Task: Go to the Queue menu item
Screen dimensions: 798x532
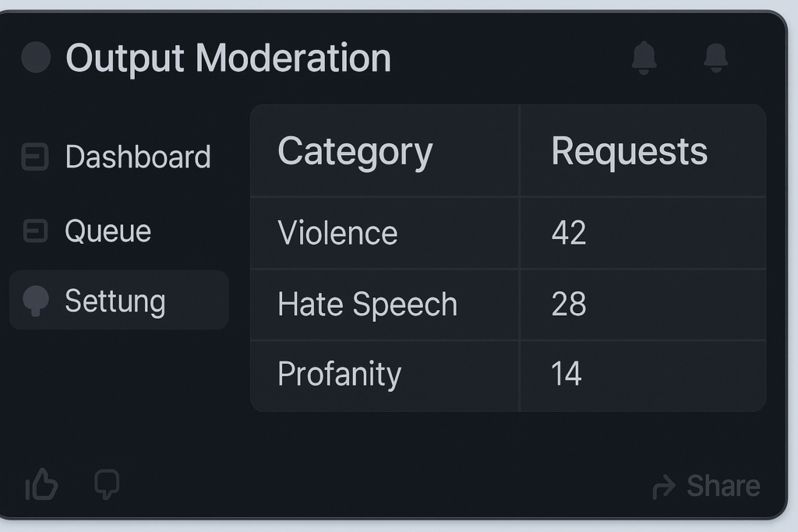Action: pyautogui.click(x=108, y=231)
